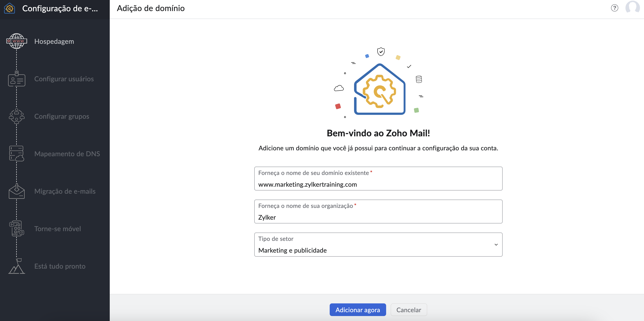
Task: Select the Torne-se móvel step
Action: [x=58, y=229]
